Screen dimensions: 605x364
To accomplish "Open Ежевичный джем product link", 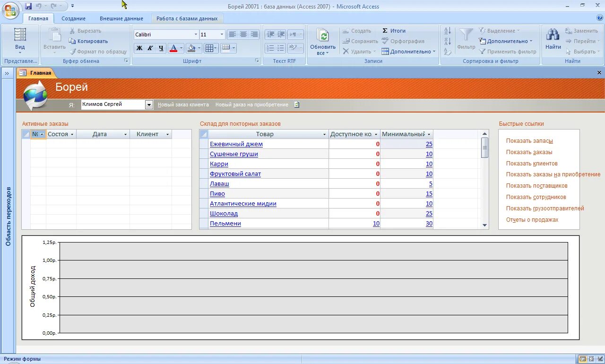I will 236,144.
